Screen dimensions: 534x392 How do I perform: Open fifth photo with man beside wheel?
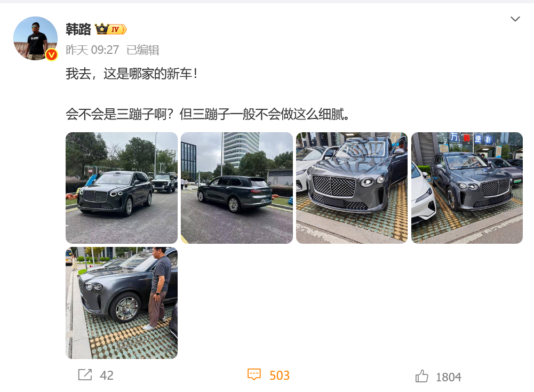pyautogui.click(x=122, y=303)
